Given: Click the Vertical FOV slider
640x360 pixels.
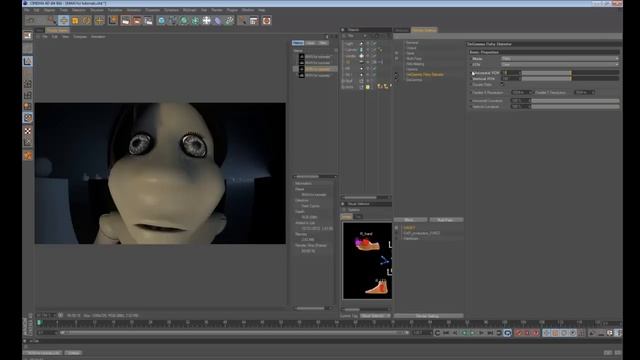Looking at the screenshot, I should 570,78.
